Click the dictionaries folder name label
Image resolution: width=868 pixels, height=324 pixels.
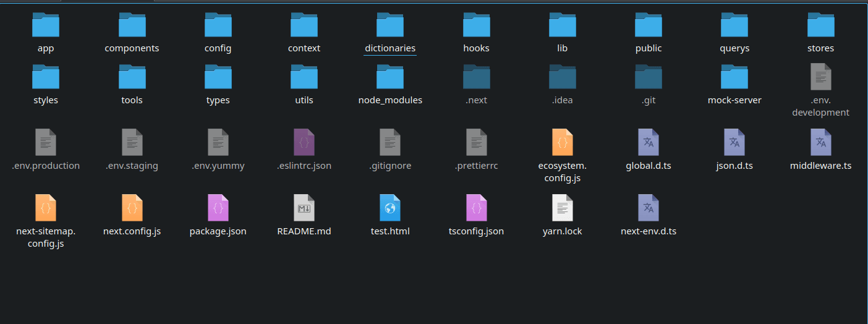coord(390,48)
